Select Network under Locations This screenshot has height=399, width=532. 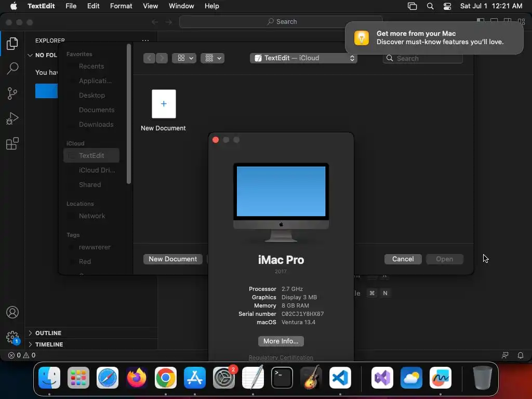[x=91, y=216]
